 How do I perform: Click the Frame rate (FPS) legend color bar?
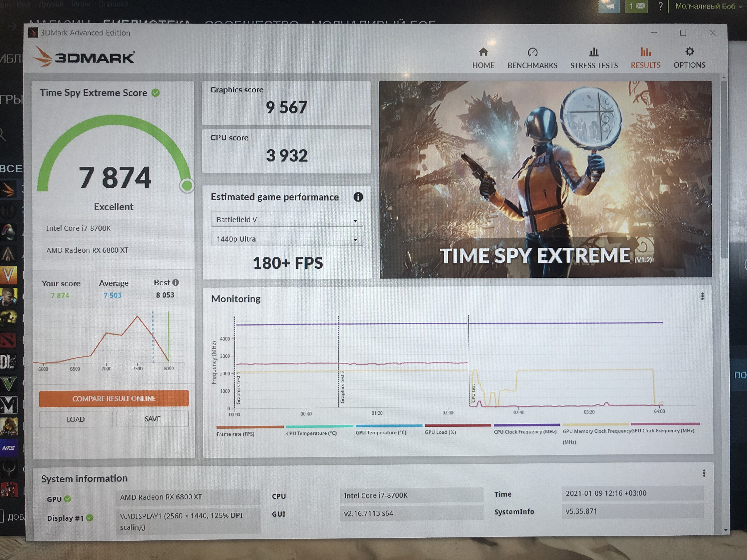coord(250,427)
